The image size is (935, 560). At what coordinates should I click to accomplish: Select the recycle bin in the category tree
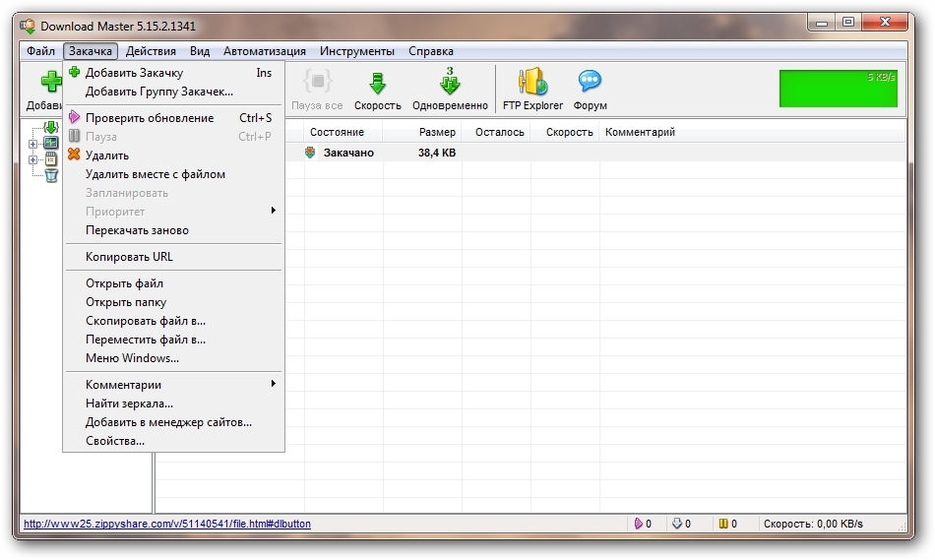point(51,175)
